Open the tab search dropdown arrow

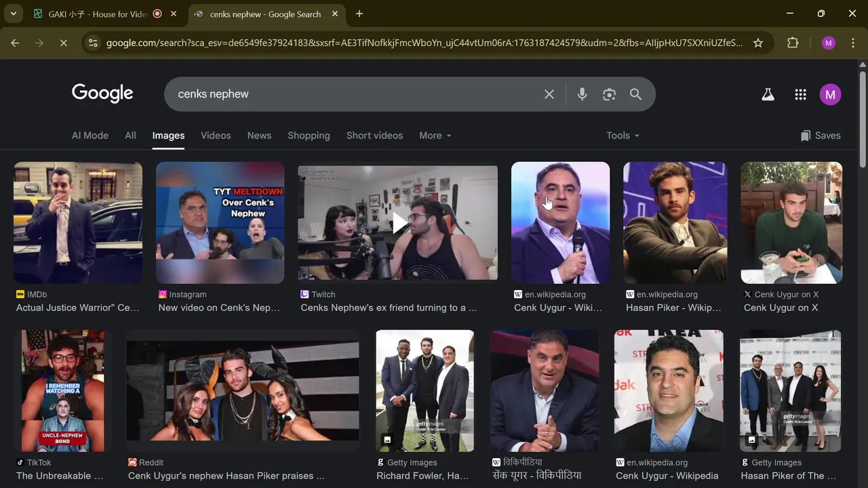tap(13, 14)
